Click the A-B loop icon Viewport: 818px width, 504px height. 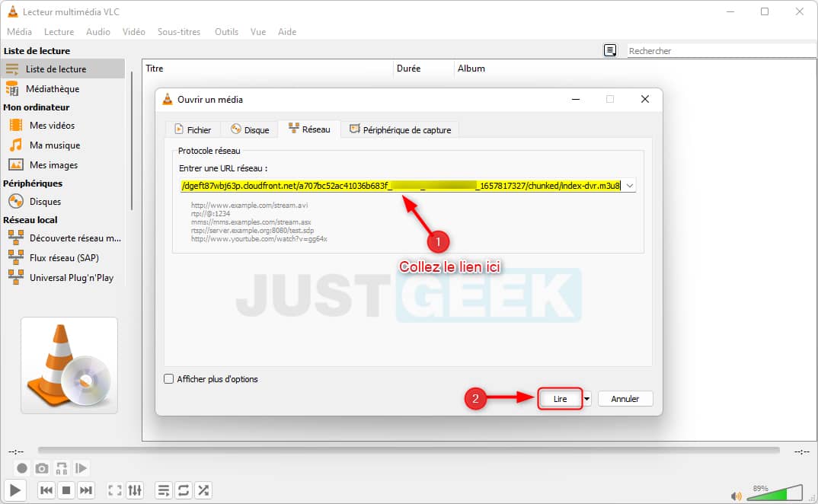62,468
